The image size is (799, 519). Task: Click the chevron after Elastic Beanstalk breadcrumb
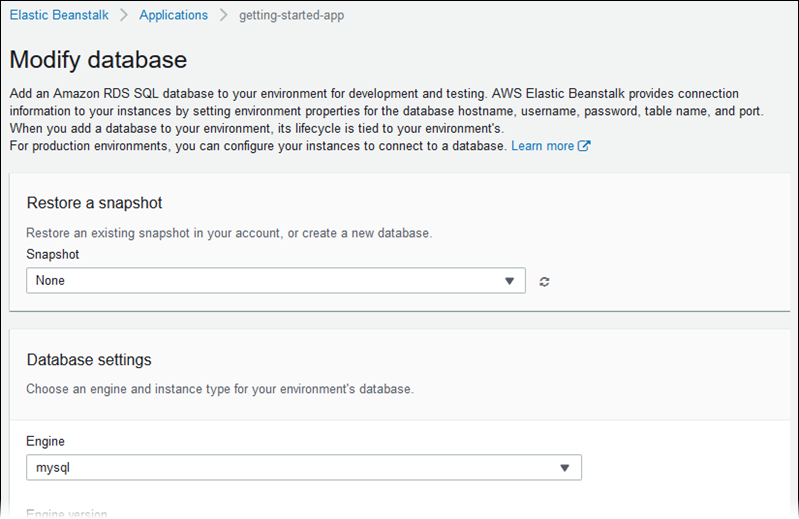pos(124,15)
